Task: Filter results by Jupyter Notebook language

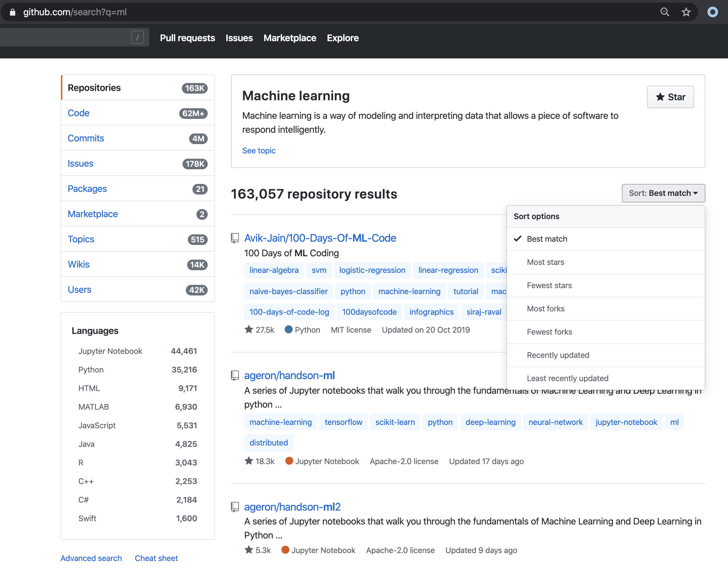Action: 110,351
